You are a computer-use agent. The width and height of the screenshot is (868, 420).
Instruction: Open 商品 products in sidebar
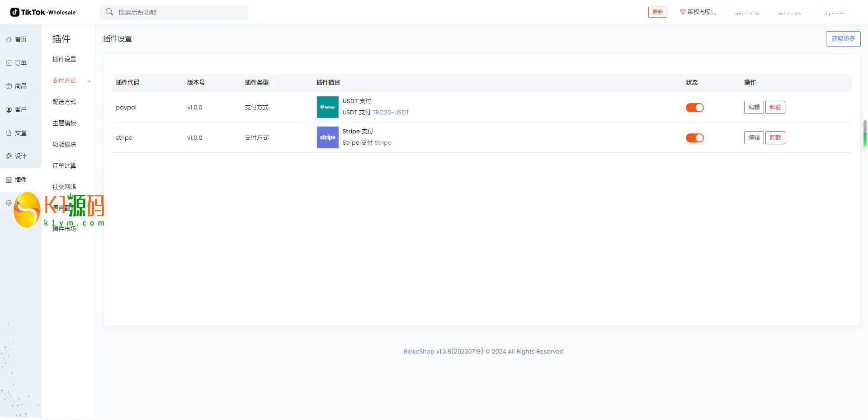(x=17, y=86)
